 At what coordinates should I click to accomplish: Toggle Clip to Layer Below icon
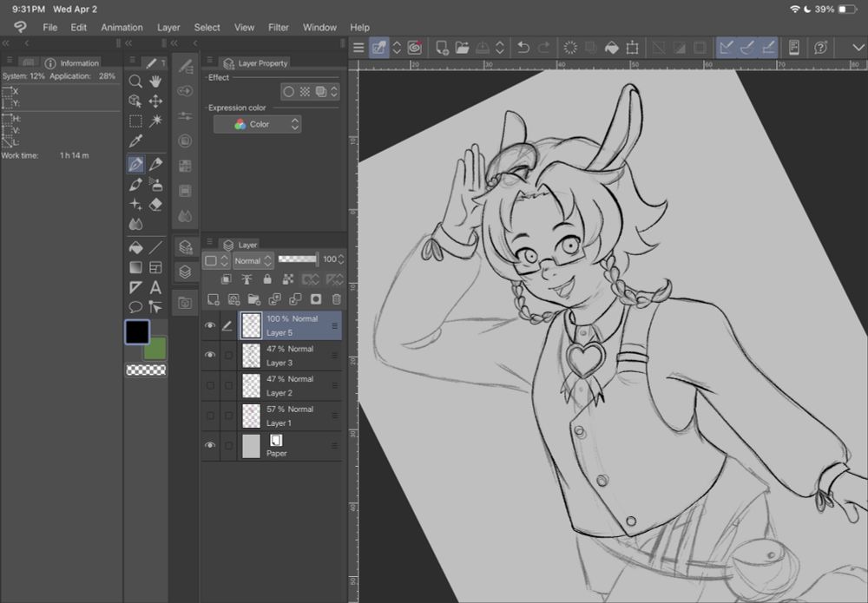(x=226, y=279)
